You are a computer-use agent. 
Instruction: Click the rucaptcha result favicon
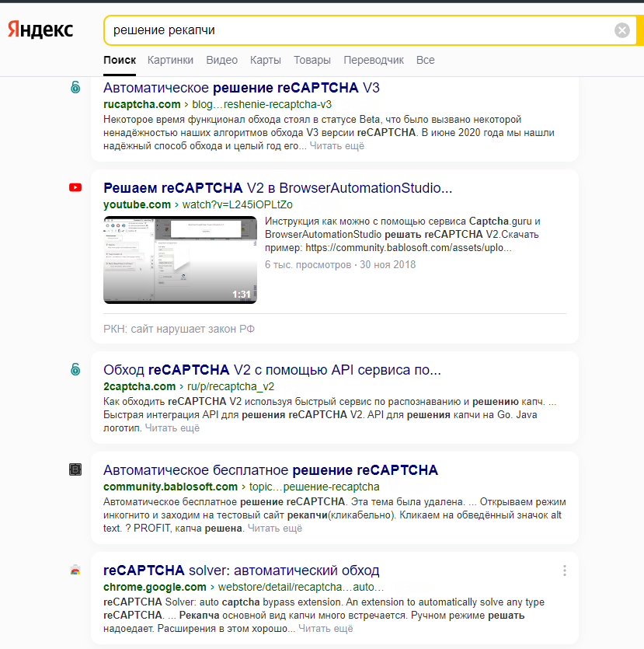[75, 87]
